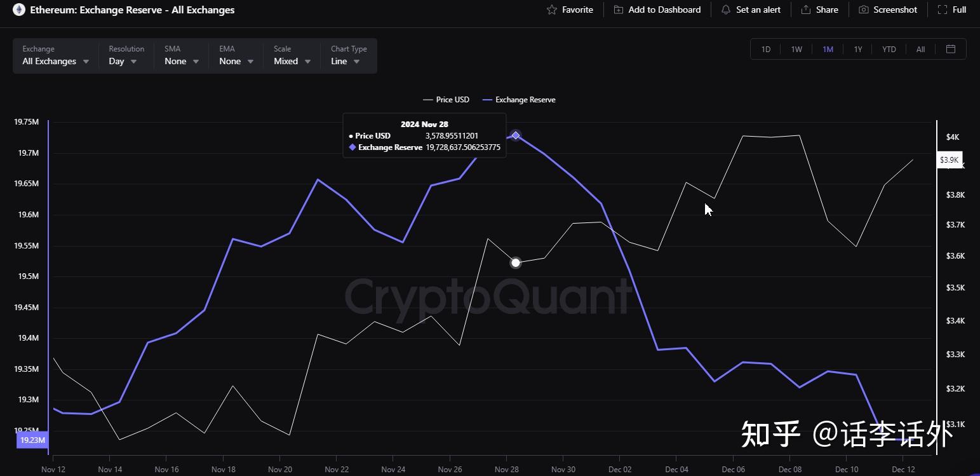Open the SMA dropdown

182,56
